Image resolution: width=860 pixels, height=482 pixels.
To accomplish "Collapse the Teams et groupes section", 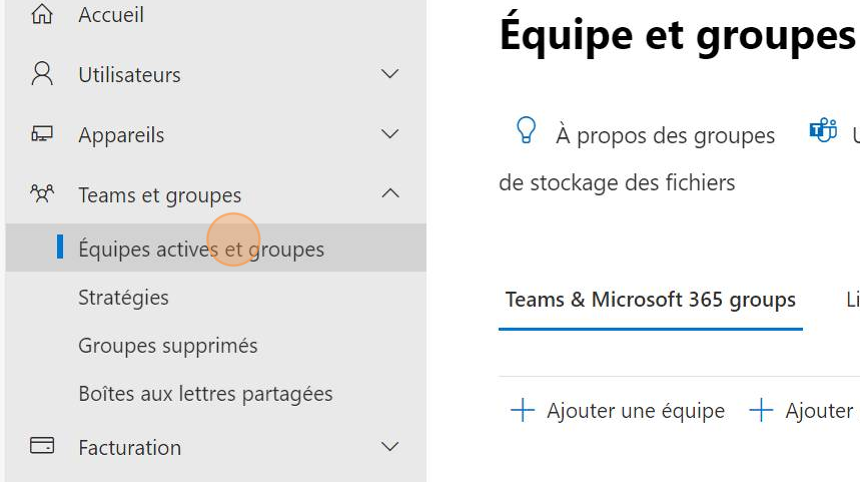I will coord(390,194).
